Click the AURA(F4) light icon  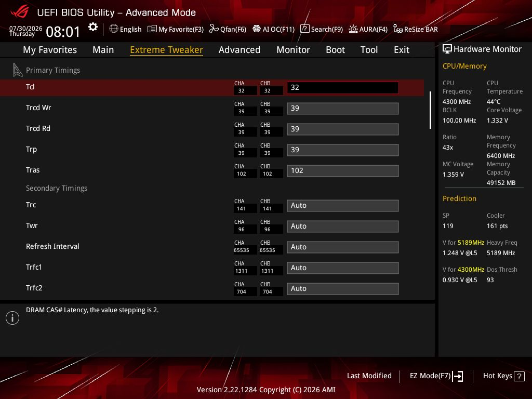[353, 29]
